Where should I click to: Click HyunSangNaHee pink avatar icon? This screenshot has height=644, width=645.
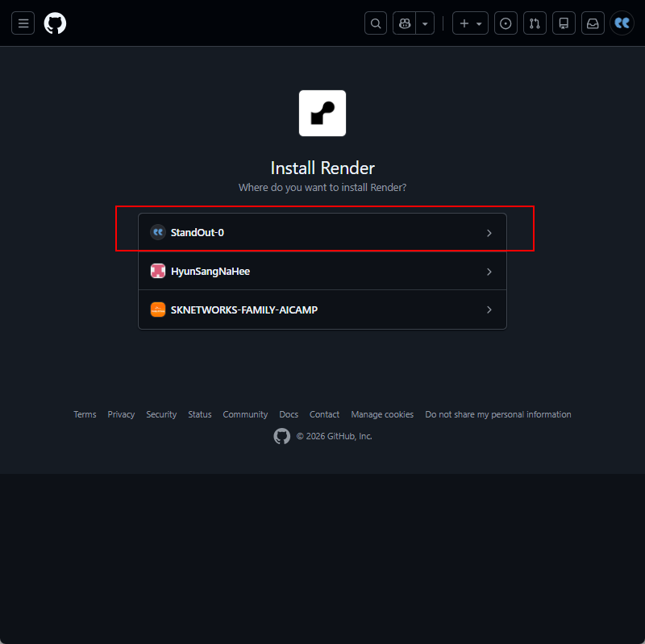tap(158, 271)
